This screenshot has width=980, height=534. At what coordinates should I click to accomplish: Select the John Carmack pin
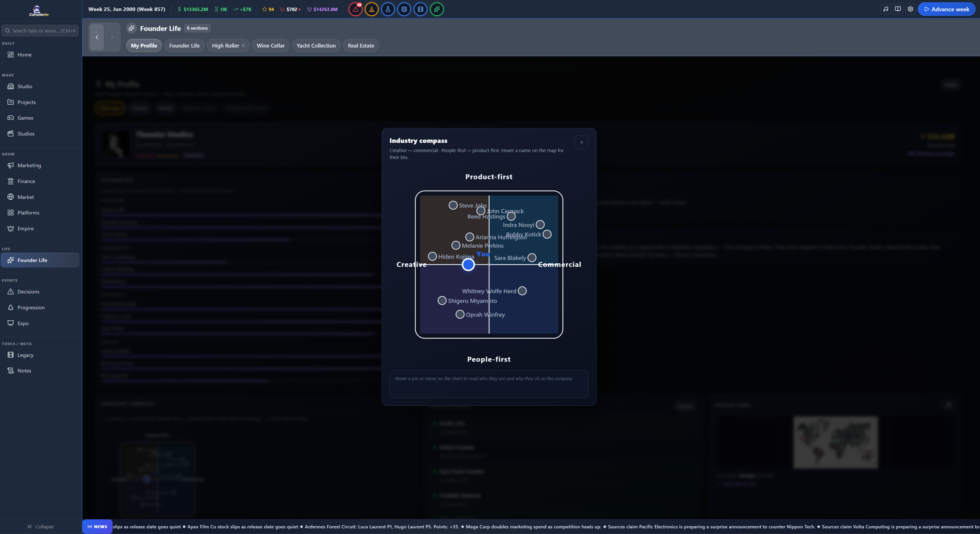pyautogui.click(x=481, y=211)
